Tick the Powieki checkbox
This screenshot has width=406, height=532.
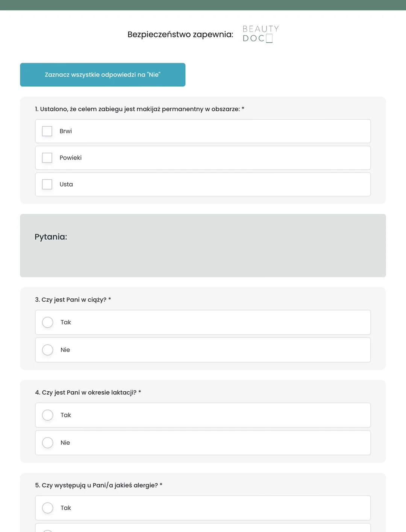coord(47,158)
